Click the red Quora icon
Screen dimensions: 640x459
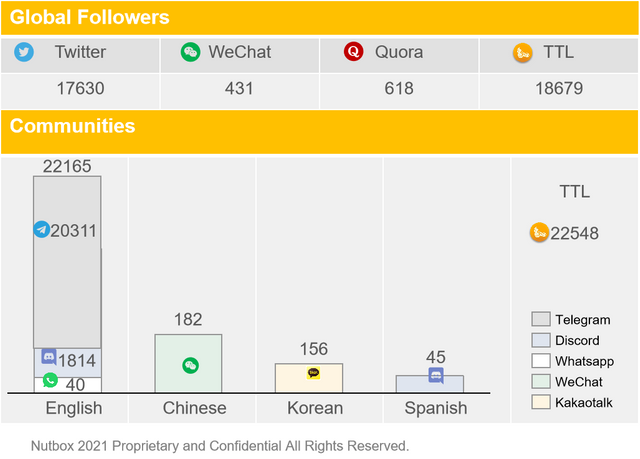pos(353,52)
